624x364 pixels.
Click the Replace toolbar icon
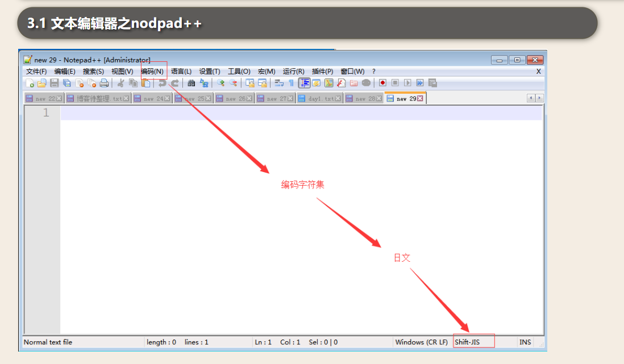[x=204, y=83]
